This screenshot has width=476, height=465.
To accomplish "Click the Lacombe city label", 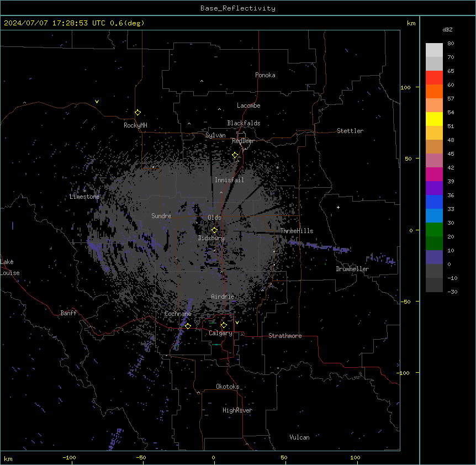I will tap(248, 105).
